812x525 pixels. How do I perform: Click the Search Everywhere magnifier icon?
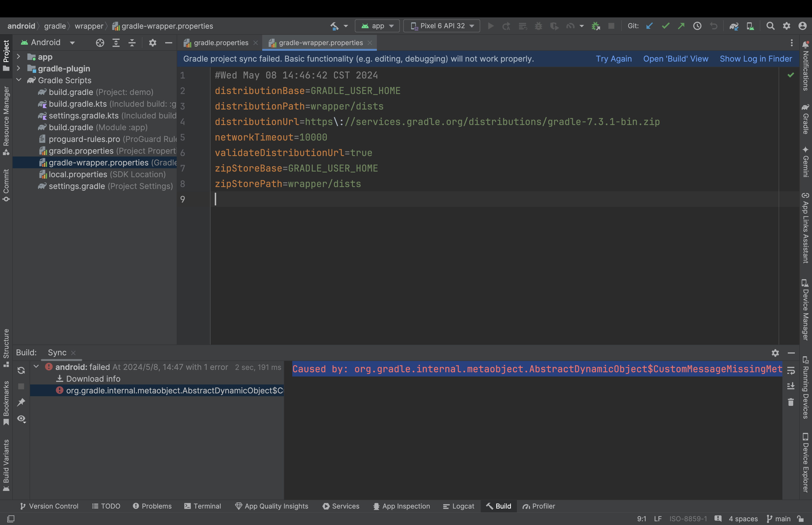[770, 26]
